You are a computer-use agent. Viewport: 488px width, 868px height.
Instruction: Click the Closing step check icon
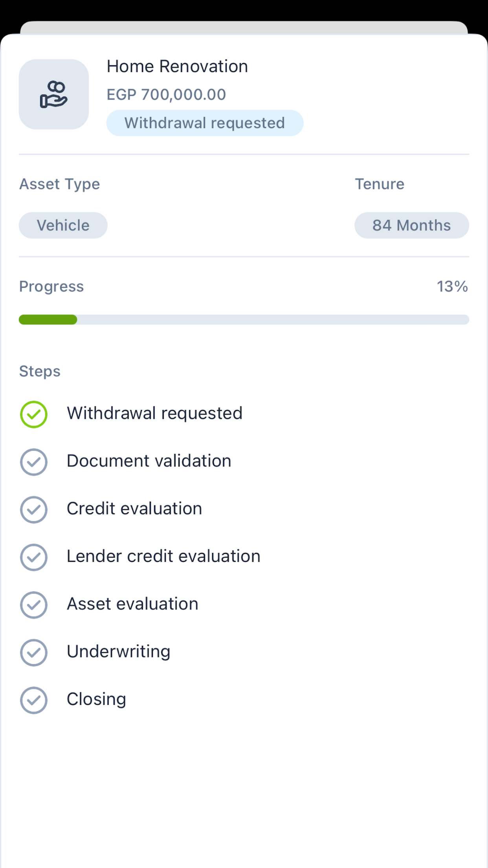34,700
